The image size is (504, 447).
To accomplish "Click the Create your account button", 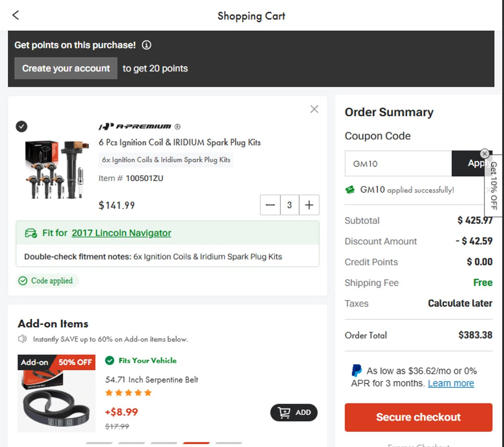I will pyautogui.click(x=66, y=68).
